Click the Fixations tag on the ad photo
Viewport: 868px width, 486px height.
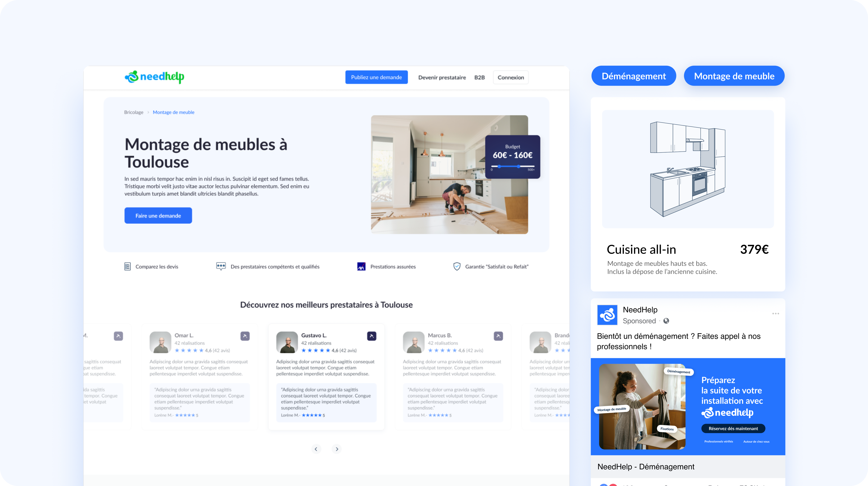[667, 429]
